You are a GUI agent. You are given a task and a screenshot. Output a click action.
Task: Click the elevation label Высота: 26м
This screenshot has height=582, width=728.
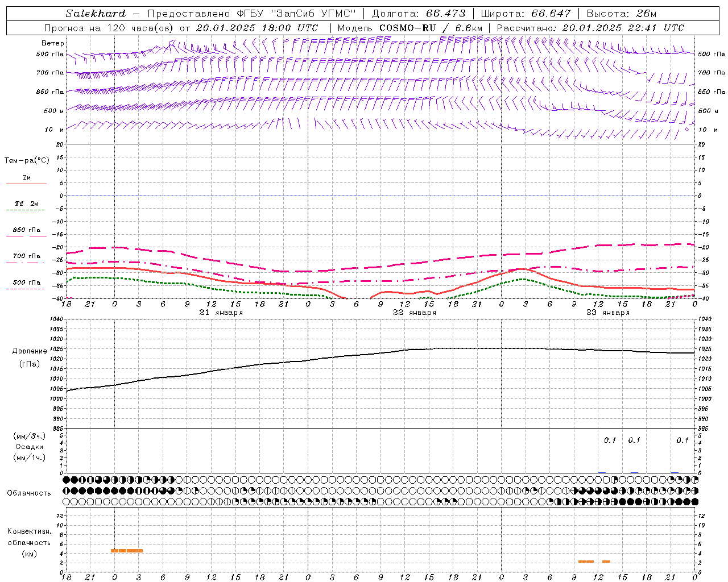click(x=622, y=14)
